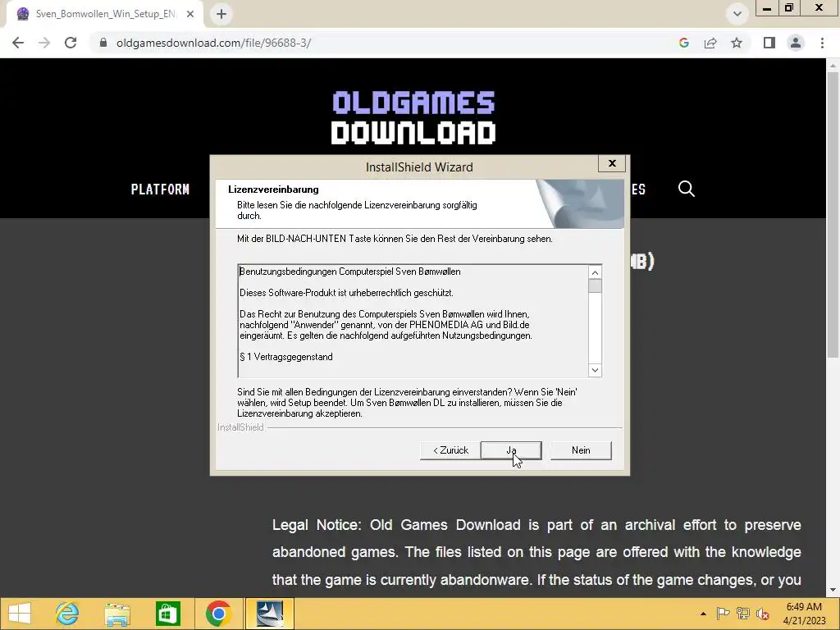
Task: Close the InstallShield Wizard dialog
Action: click(612, 163)
